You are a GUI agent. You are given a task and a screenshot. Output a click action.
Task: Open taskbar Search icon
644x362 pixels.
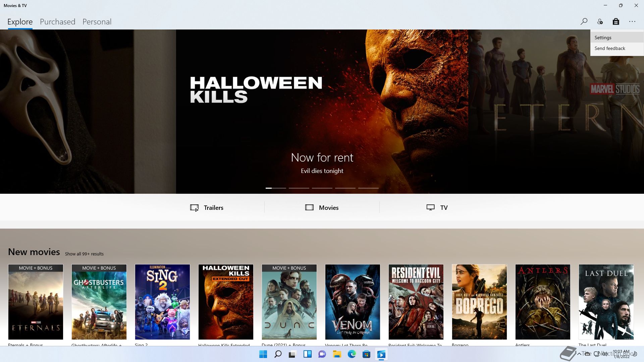pos(278,354)
